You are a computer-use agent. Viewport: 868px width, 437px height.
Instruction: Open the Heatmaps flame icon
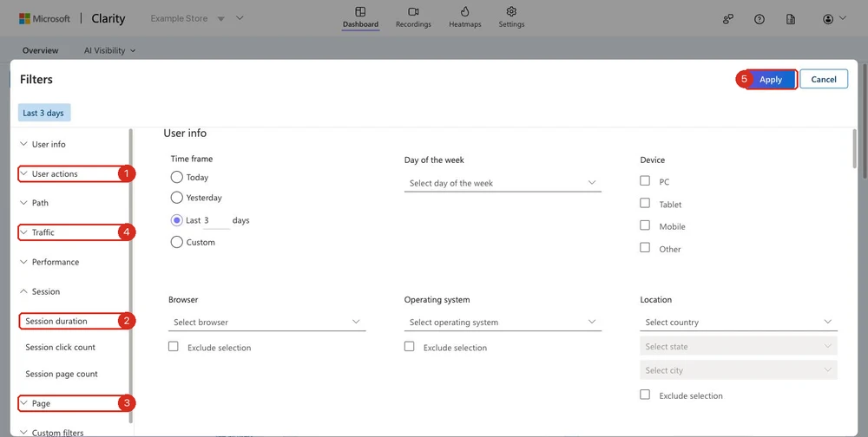coord(465,11)
